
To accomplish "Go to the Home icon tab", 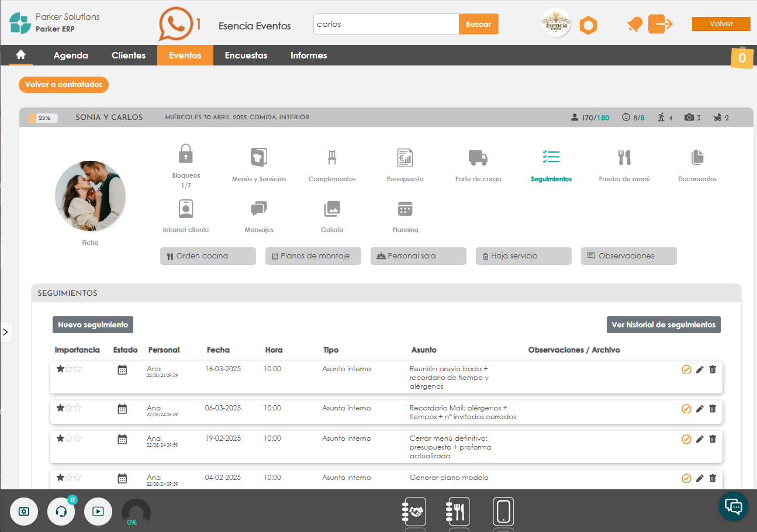I will (21, 55).
